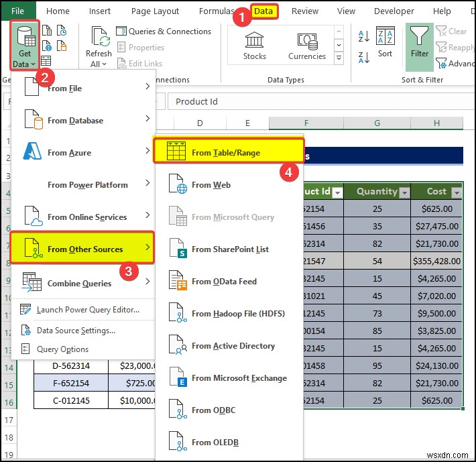Launch Power Query Editor
The height and width of the screenshot is (462, 476).
[x=84, y=310]
